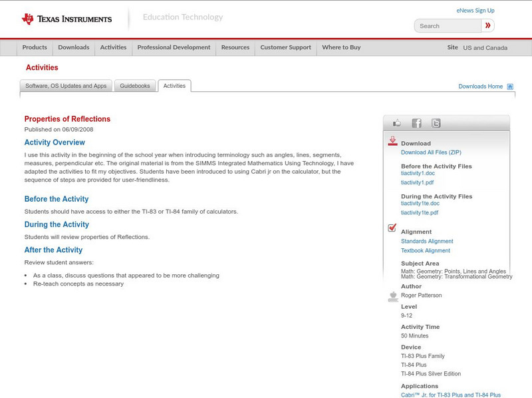Download tiactivity1.pdf file
The height and width of the screenshot is (398, 532).
coord(418,183)
